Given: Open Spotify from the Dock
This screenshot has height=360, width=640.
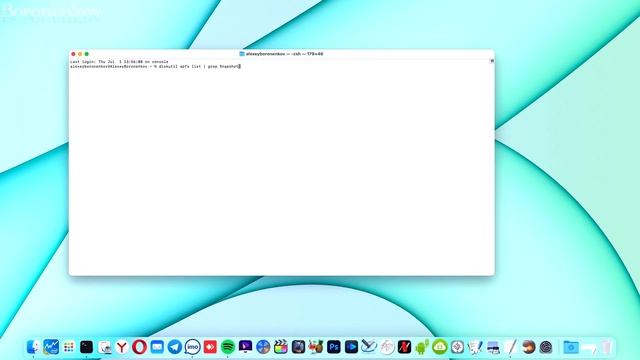Looking at the screenshot, I should 228,347.
